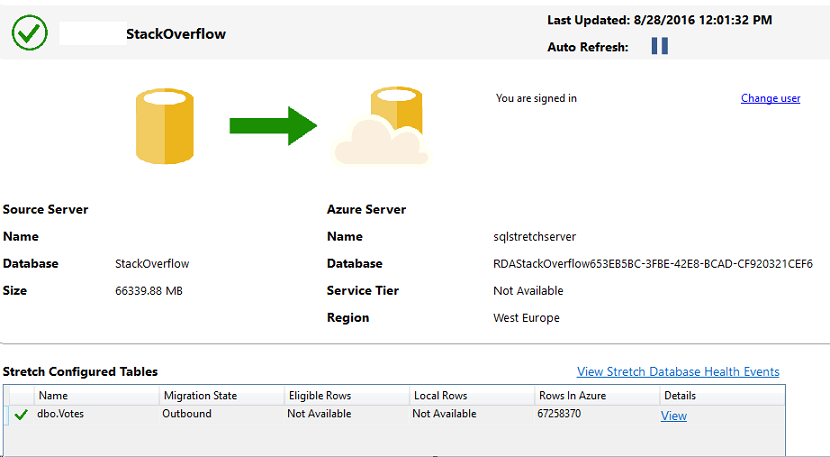Click the Details column header

pos(679,396)
